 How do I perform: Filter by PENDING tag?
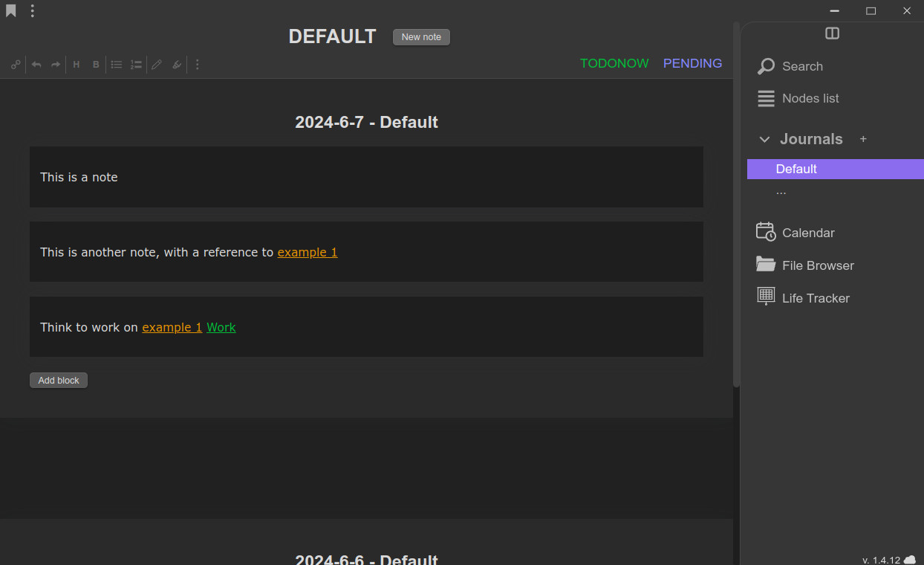coord(692,64)
